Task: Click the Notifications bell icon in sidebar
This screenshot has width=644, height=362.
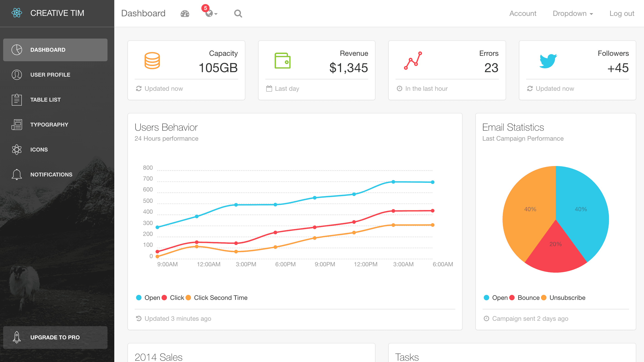Action: click(x=17, y=174)
